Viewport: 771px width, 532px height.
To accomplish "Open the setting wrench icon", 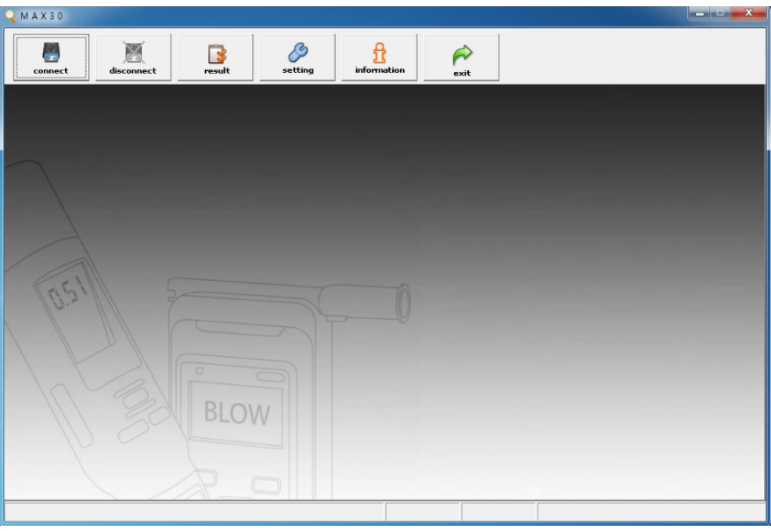I will click(297, 52).
